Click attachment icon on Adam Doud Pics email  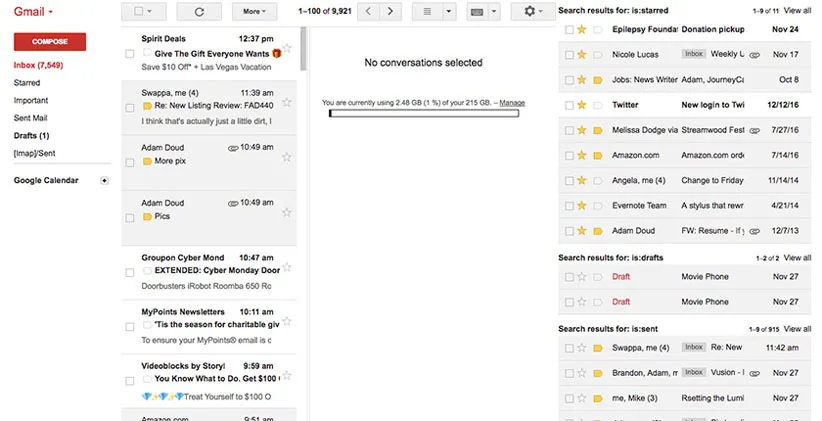[233, 203]
